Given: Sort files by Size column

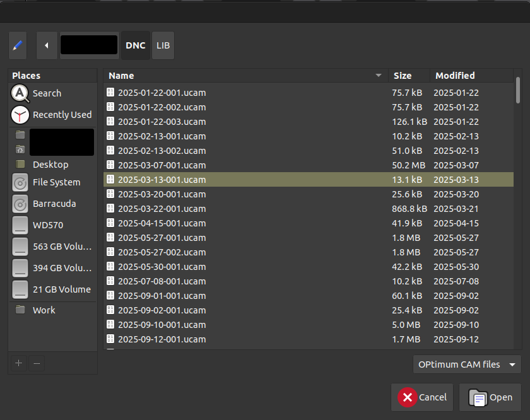Looking at the screenshot, I should coord(408,76).
